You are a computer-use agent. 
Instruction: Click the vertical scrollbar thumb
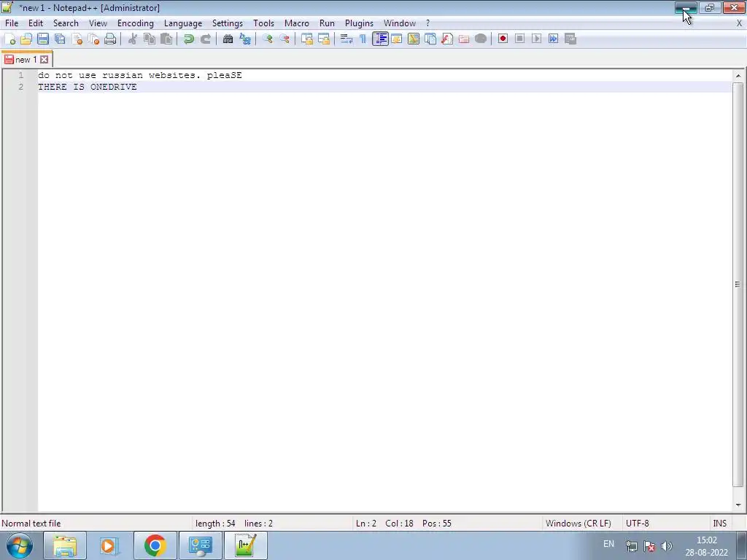tap(738, 285)
